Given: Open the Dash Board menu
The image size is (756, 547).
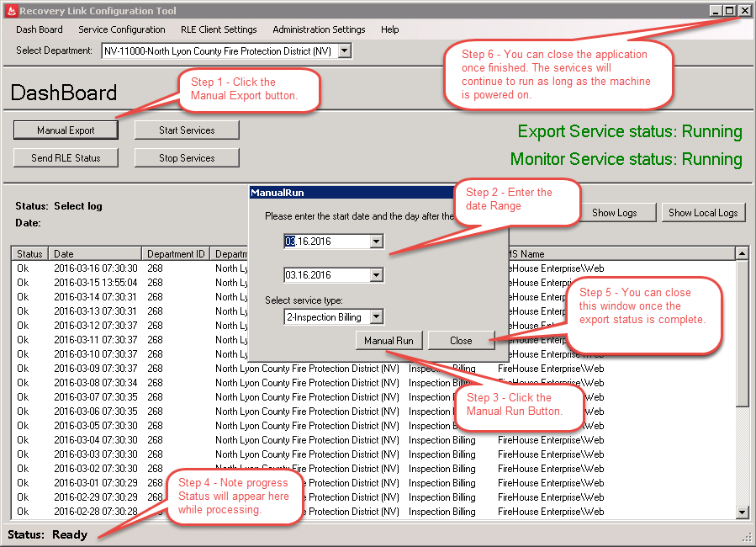Looking at the screenshot, I should tap(40, 29).
